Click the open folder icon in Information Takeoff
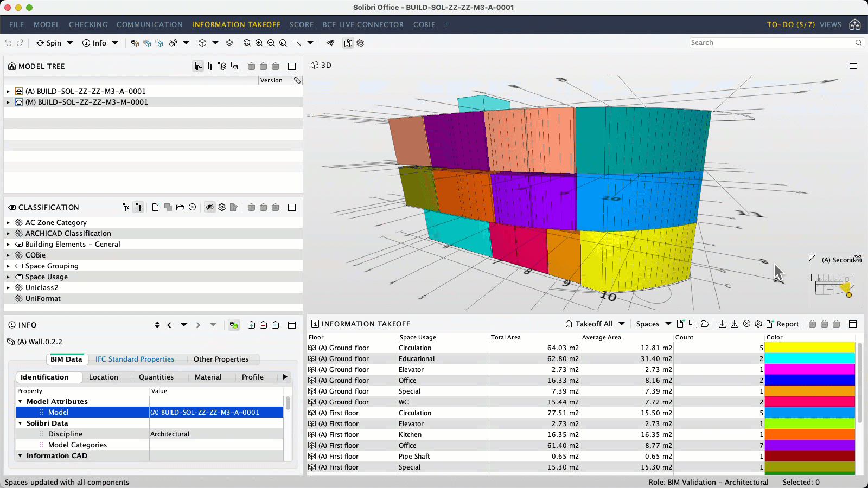 705,324
